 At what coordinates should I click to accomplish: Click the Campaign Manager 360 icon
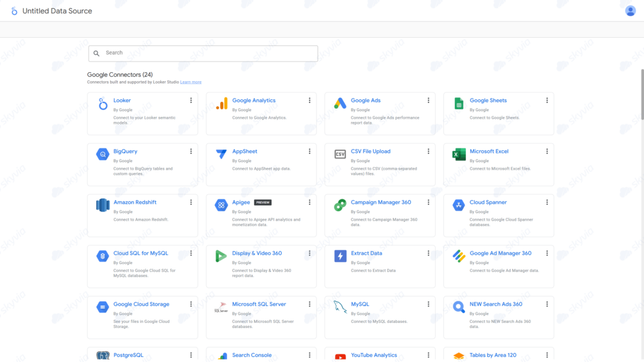point(340,206)
